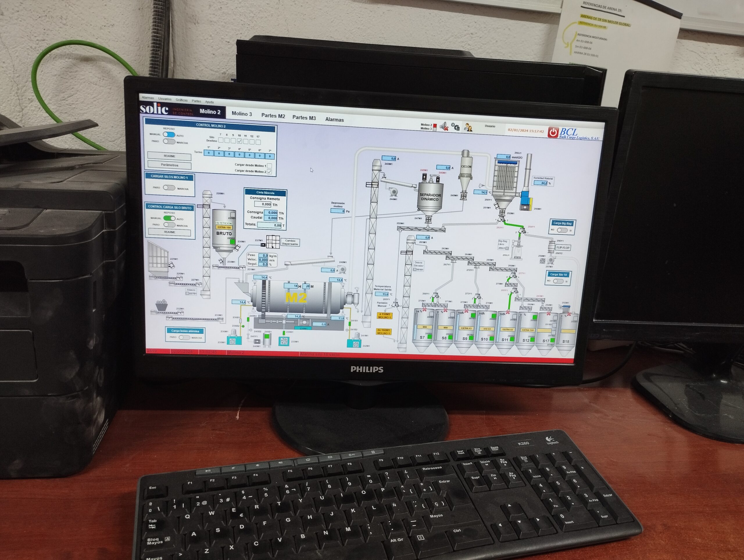Switch to the Partes M2 tab
The height and width of the screenshot is (560, 744).
273,116
